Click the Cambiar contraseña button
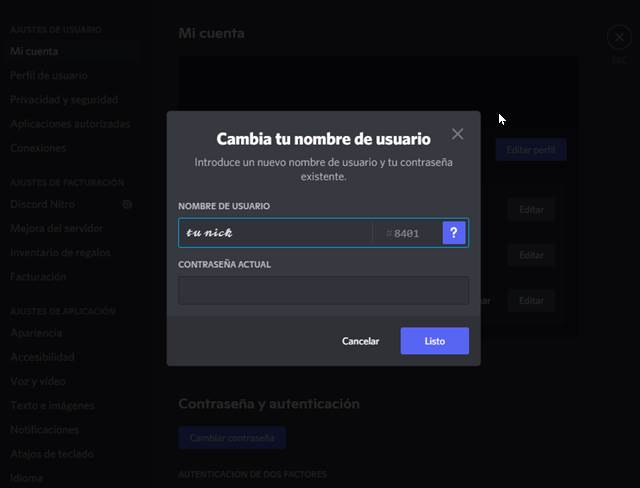The width and height of the screenshot is (640, 488). click(232, 438)
